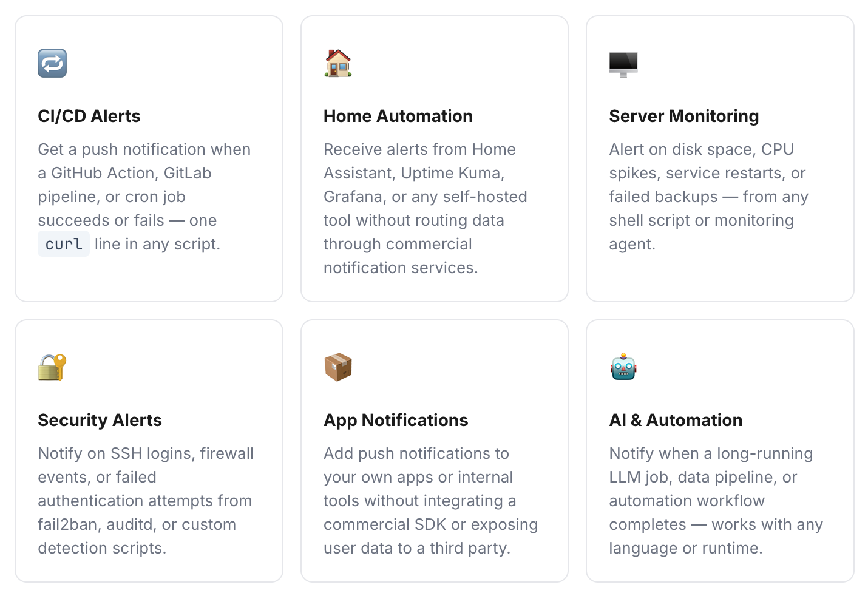Open the "CI/CD Alerts" heading

[x=89, y=116]
